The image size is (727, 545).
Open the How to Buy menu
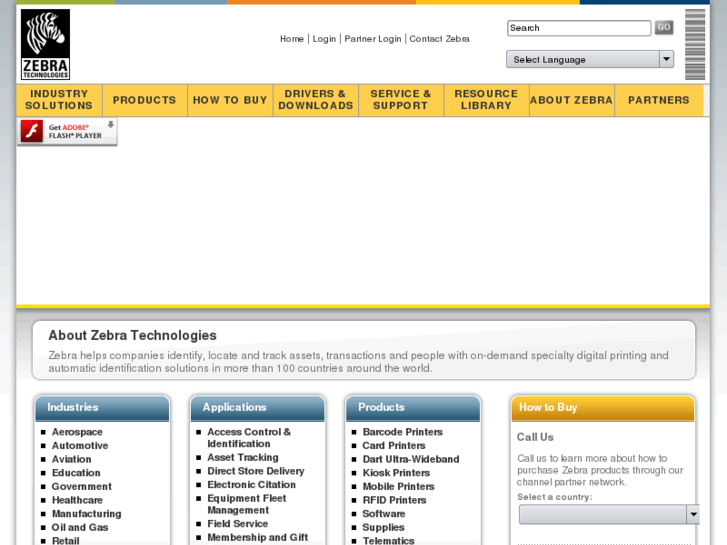point(230,100)
